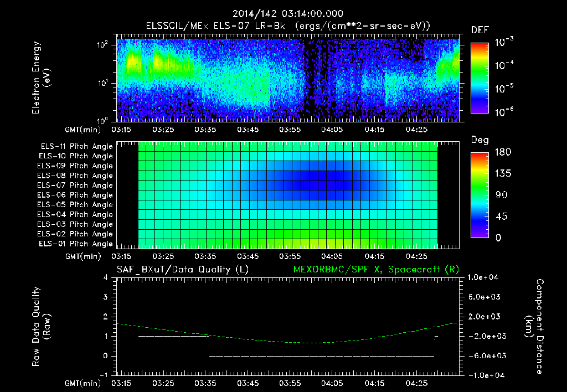Click the green MEXORBMC/SPF X, Spacecraft (R) label

(x=376, y=270)
